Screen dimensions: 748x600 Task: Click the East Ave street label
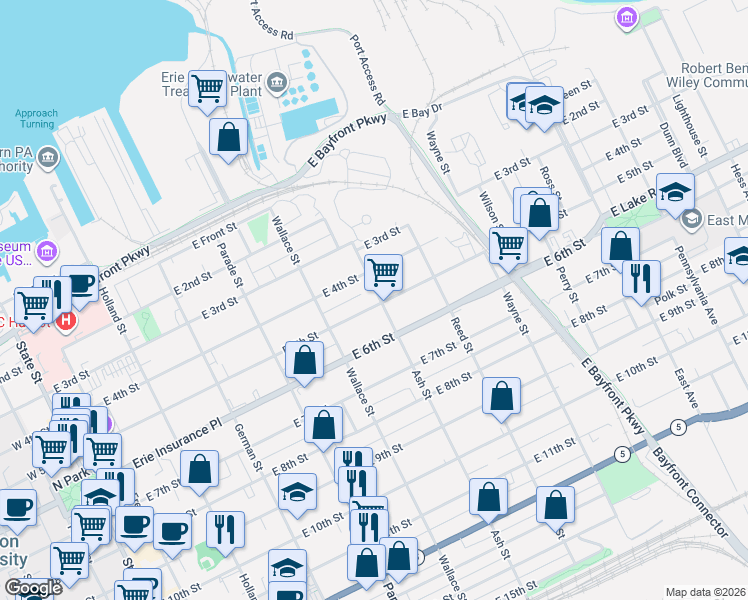686,388
